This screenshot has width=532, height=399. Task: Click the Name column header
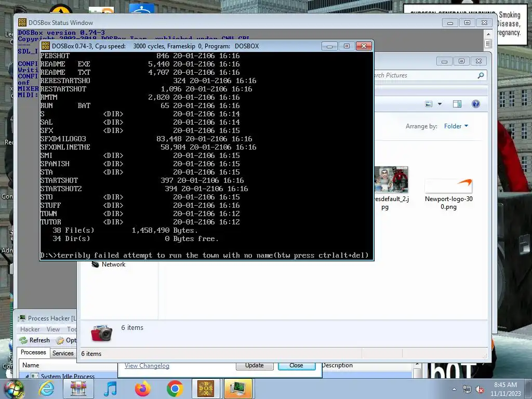point(31,365)
